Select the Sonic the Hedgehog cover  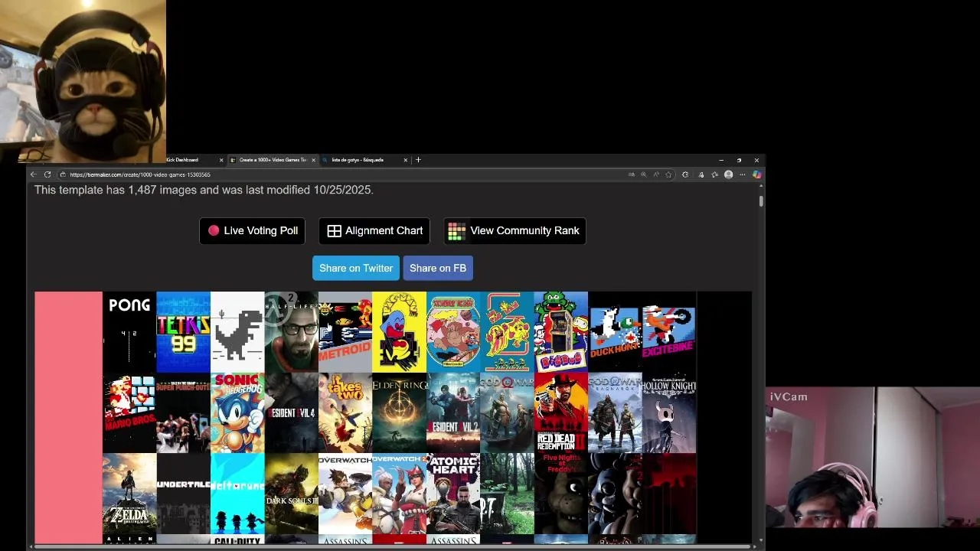tap(237, 412)
